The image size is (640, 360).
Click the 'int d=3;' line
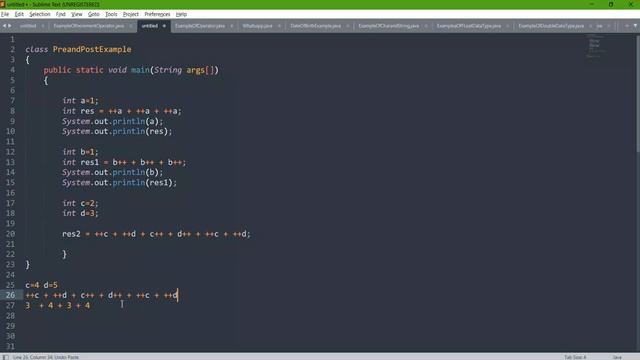coord(80,213)
